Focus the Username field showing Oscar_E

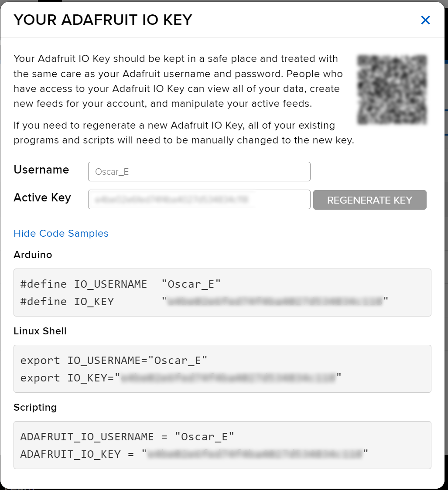pos(199,172)
